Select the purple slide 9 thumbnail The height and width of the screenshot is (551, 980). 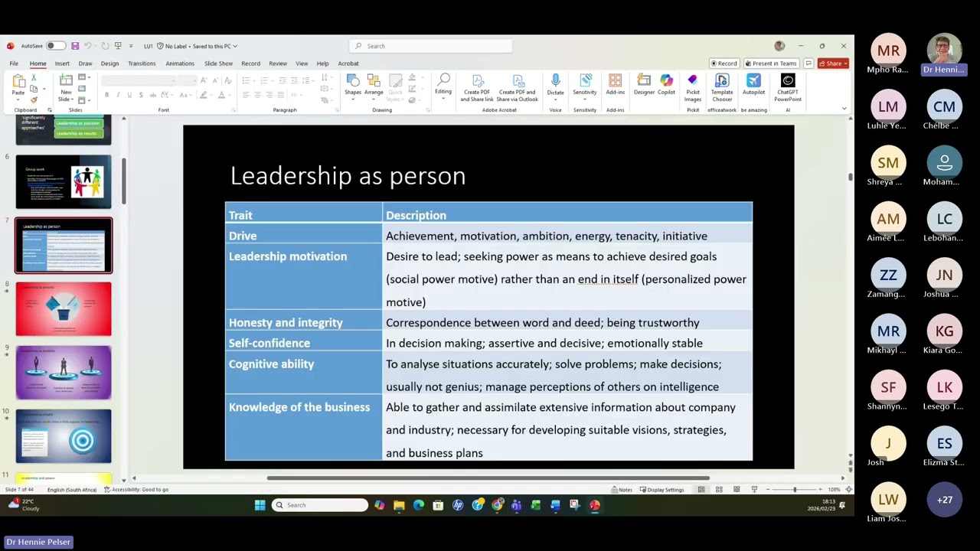coord(64,373)
